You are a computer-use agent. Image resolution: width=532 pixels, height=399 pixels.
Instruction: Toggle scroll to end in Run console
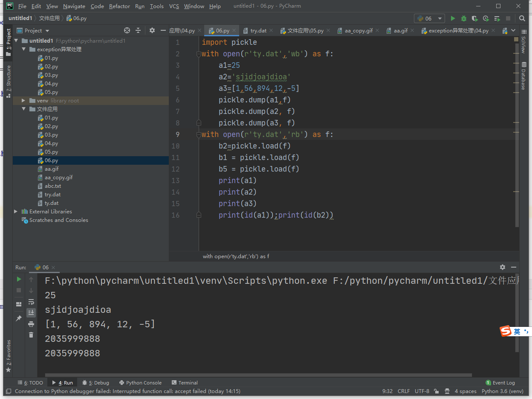pyautogui.click(x=31, y=313)
